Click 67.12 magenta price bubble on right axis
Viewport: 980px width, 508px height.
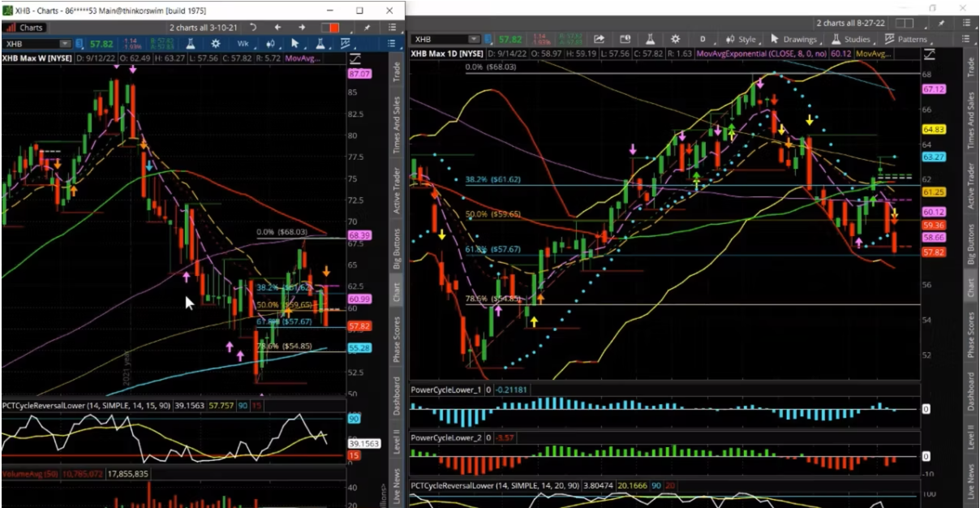(934, 89)
